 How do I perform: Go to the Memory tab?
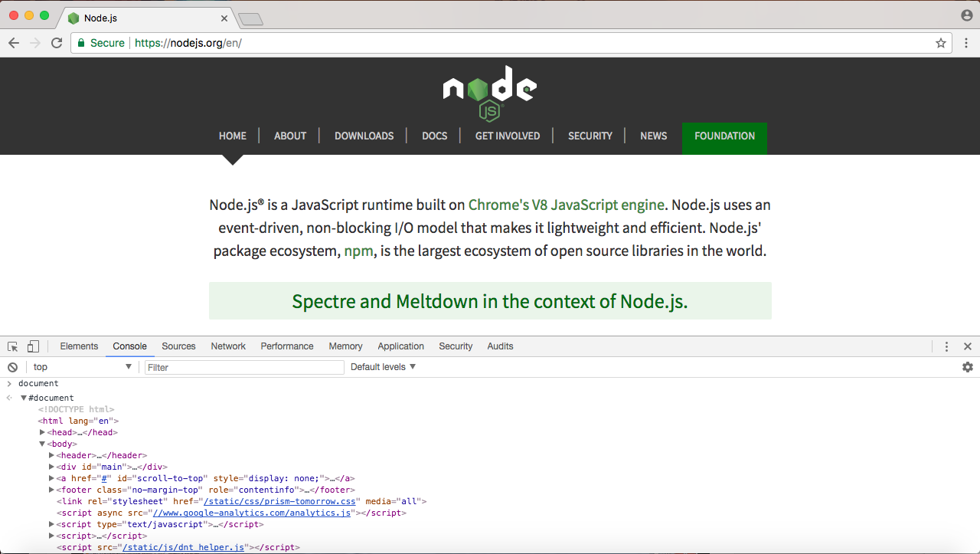coord(345,346)
